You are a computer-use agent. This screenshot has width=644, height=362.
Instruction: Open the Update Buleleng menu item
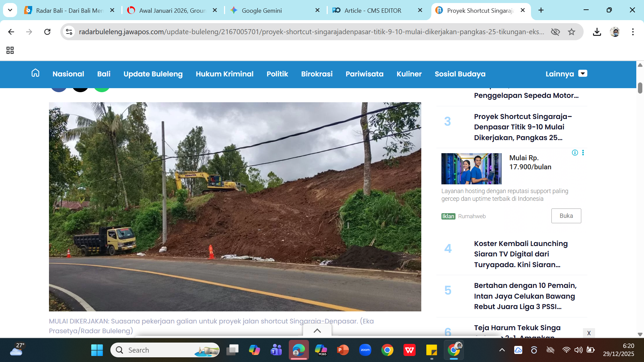pos(153,74)
